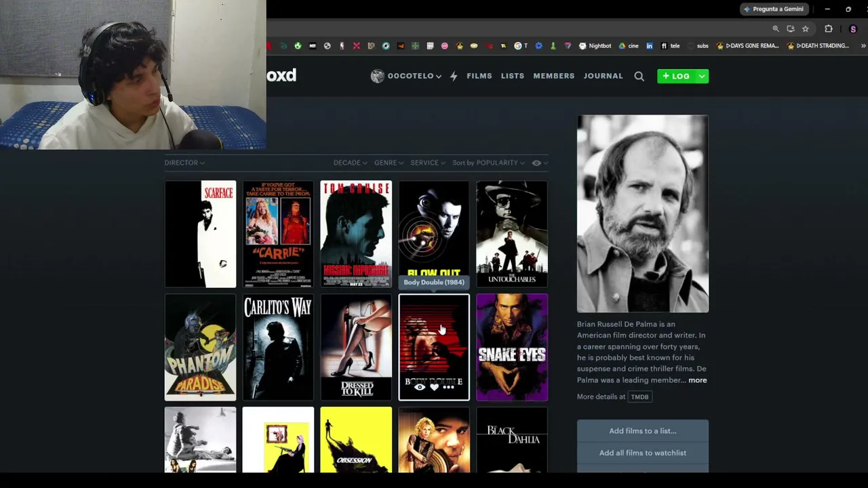Click the 00COTELO profile avatar
This screenshot has width=868, height=488.
[x=377, y=76]
